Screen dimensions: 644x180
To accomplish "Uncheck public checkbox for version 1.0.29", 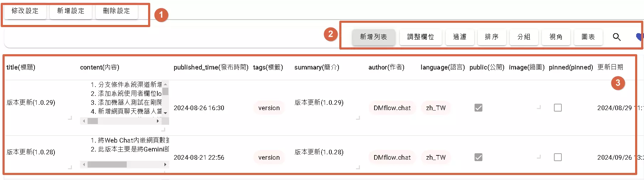I will [478, 108].
